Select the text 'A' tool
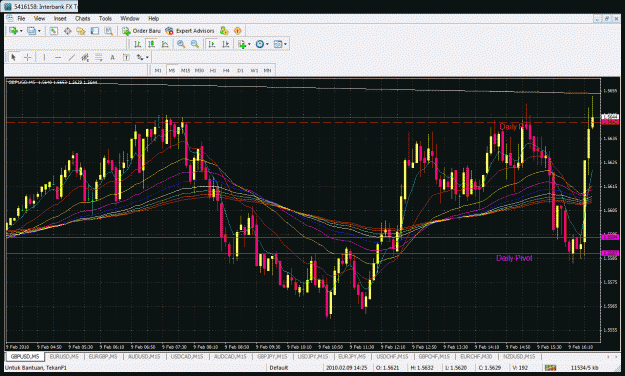 [112, 57]
